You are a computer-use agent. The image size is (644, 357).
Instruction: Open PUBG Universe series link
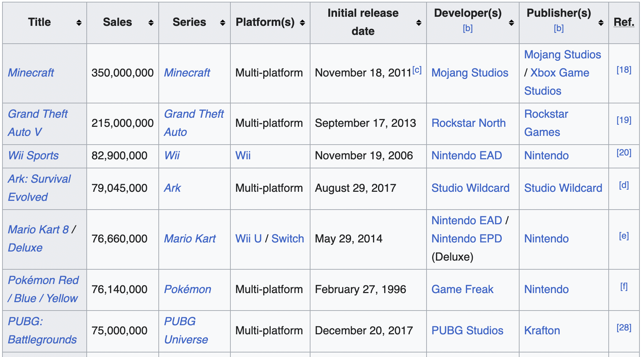[186, 330]
